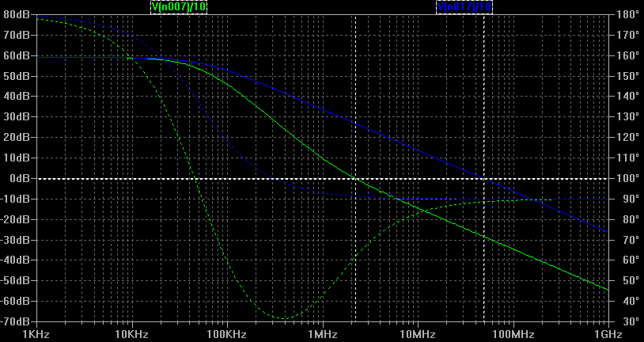The image size is (644, 342).
Task: Click the 30° label on phase axis
Action: (x=631, y=321)
